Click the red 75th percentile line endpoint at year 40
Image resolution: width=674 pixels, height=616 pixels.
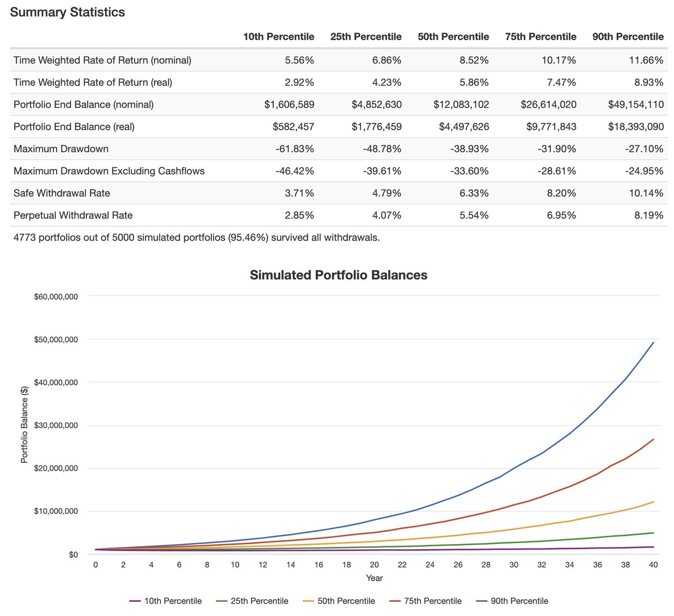coord(653,440)
